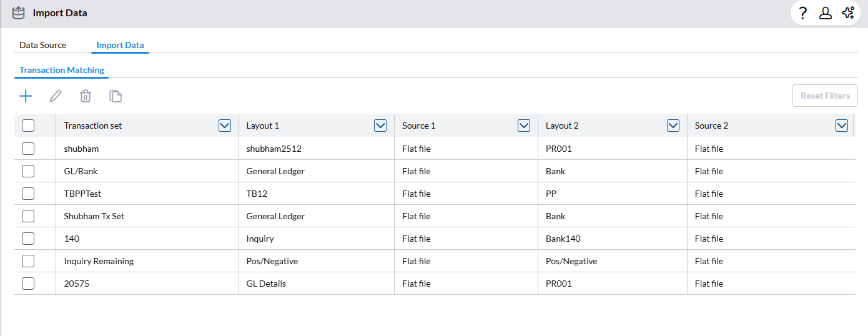
Task: Check the box for the GL/Bank row
Action: pyautogui.click(x=28, y=171)
